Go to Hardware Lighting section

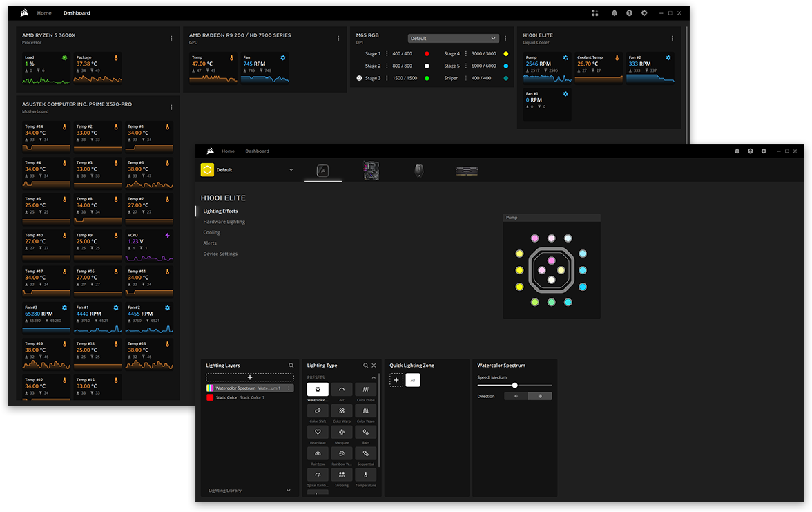224,222
